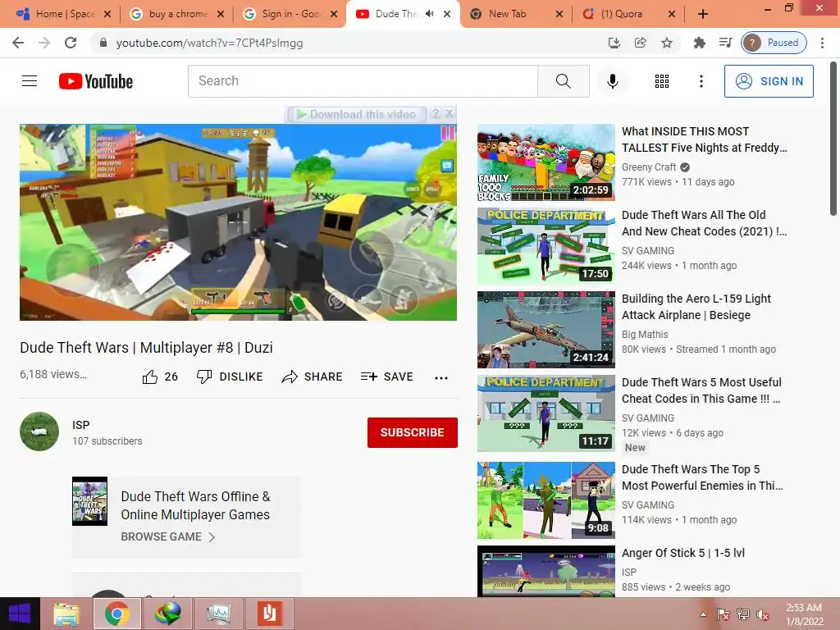The width and height of the screenshot is (840, 630).
Task: Like the video with thumbs-up icon
Action: [x=150, y=377]
